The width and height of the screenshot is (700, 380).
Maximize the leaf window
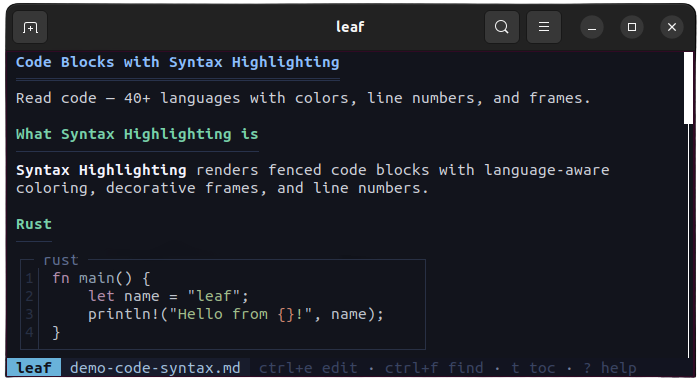click(x=632, y=27)
